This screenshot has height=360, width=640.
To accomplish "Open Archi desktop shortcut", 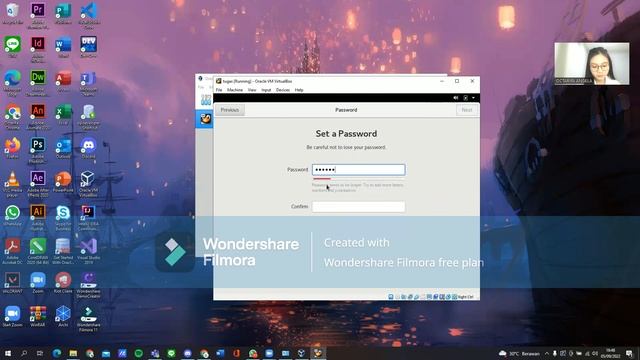I will tap(63, 316).
